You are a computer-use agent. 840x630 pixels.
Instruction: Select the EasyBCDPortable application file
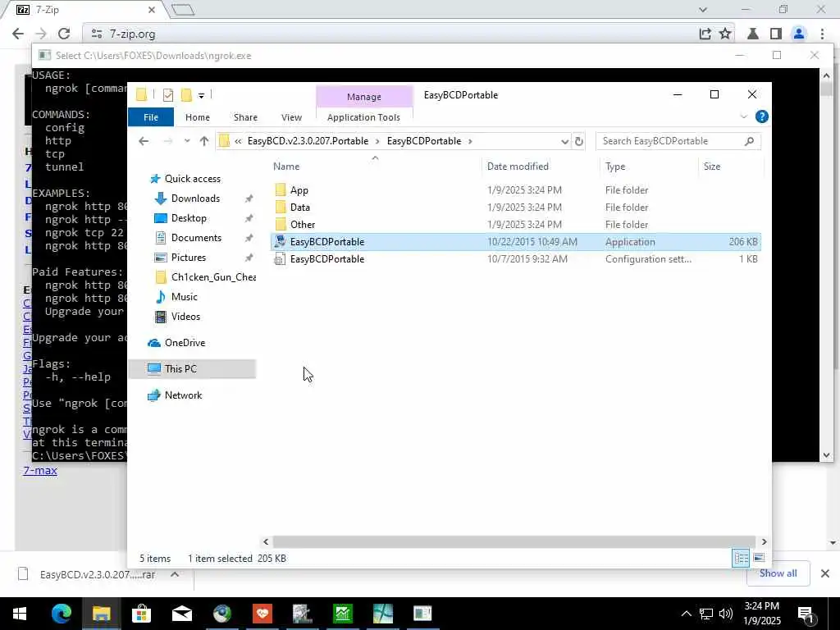[x=515, y=242]
